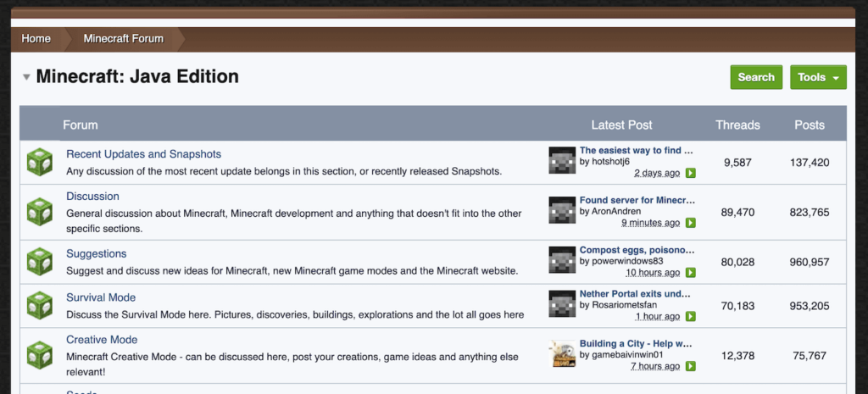
Task: Click post count 960,957
Action: (810, 263)
